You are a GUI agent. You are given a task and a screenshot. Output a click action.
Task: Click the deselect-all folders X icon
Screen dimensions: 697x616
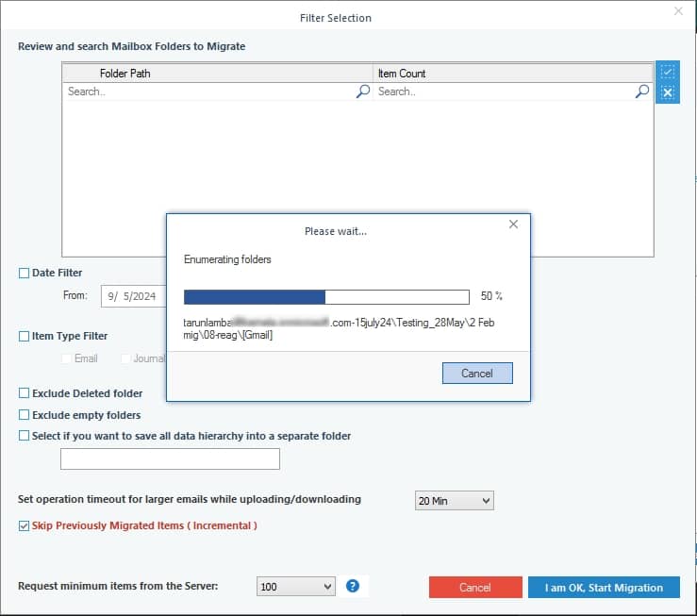pyautogui.click(x=667, y=92)
